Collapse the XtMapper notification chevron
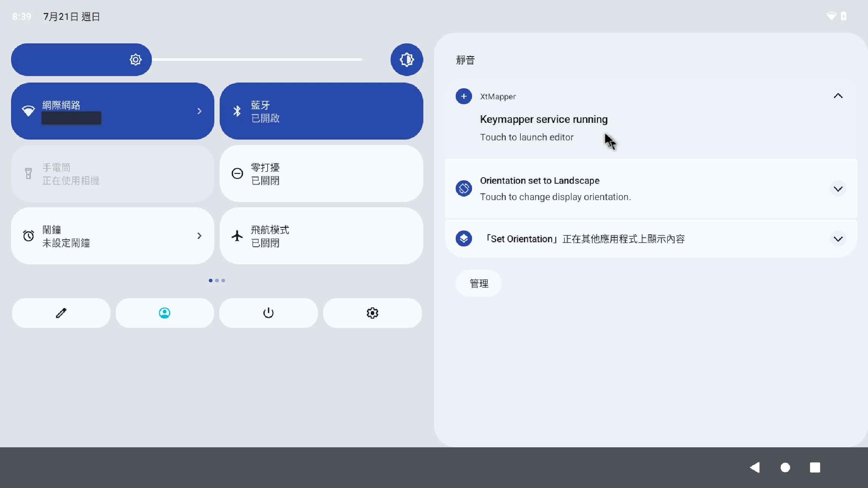The width and height of the screenshot is (868, 488). coord(838,96)
